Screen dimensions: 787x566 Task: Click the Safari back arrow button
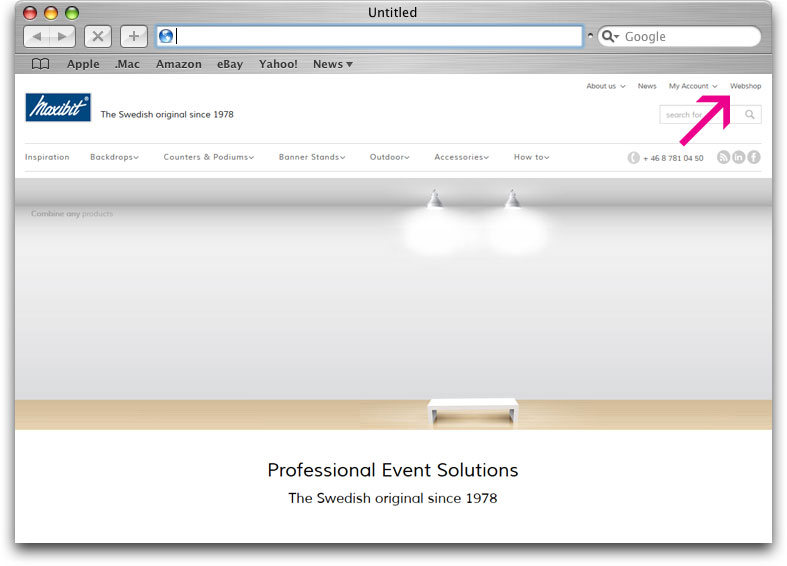coord(37,37)
